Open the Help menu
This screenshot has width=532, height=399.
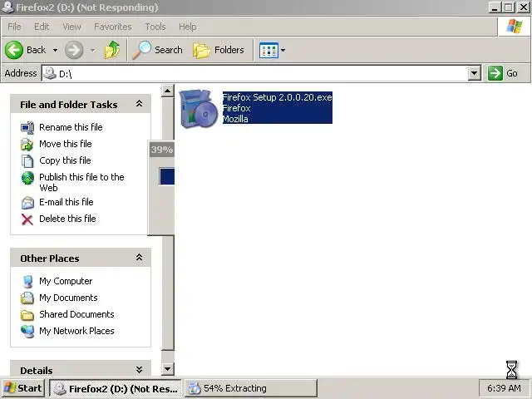point(188,27)
